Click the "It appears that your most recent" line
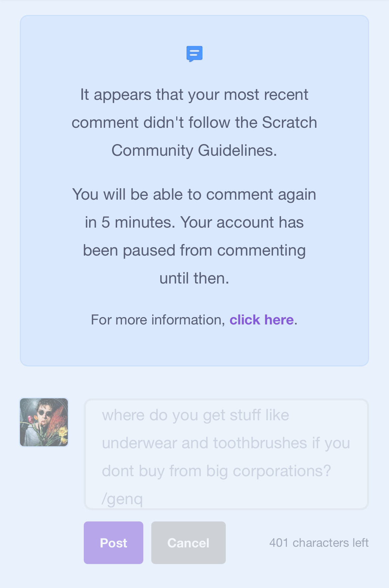 194,95
